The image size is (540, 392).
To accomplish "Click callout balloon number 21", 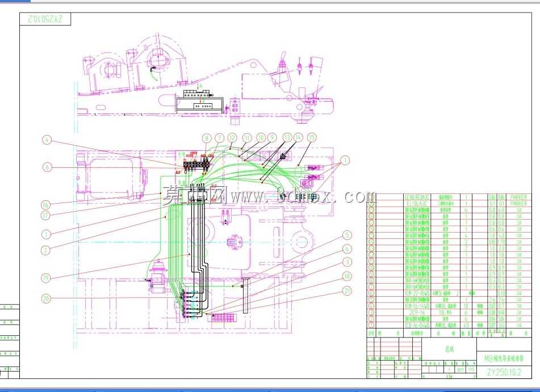I will pyautogui.click(x=347, y=291).
